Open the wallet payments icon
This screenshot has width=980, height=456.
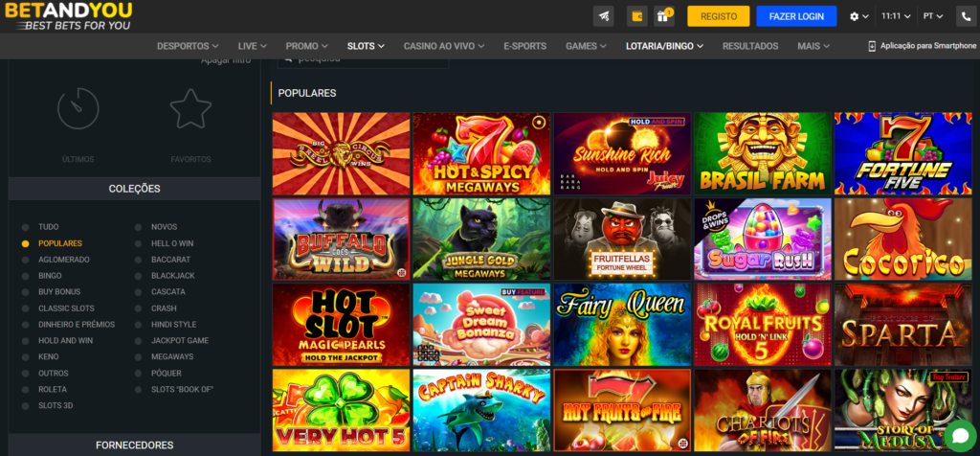tap(636, 16)
